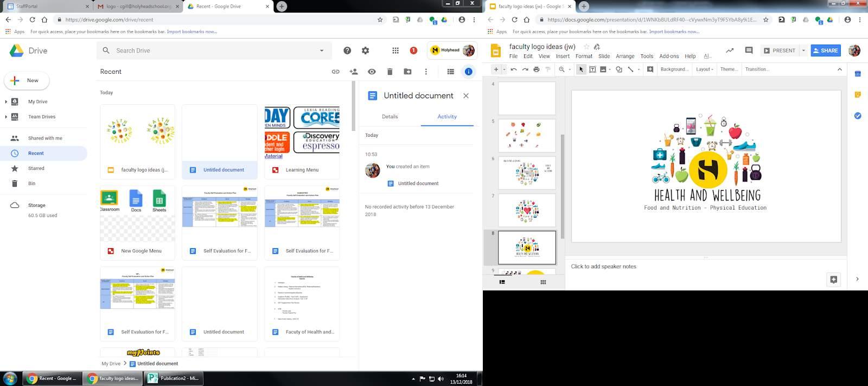Select slide 7 thumbnail in filmstrip
The width and height of the screenshot is (868, 386).
[527, 210]
